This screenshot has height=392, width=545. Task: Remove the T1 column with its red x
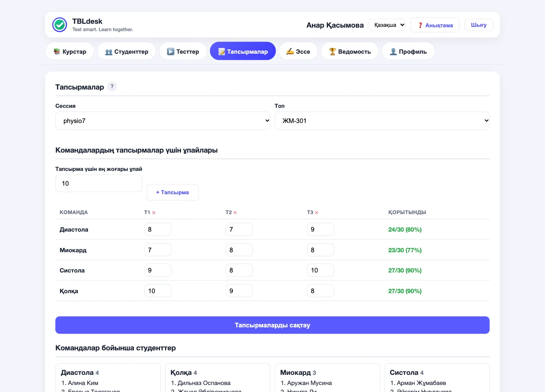click(154, 213)
